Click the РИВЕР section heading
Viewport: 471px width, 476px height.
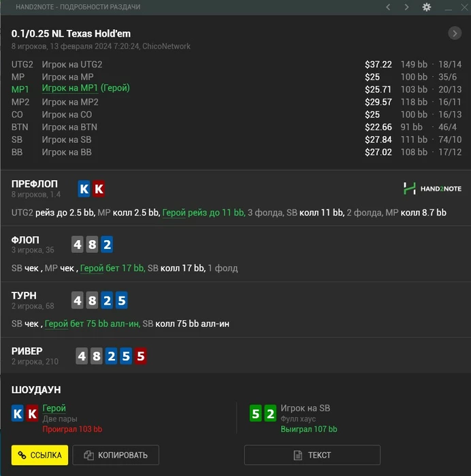tap(27, 351)
